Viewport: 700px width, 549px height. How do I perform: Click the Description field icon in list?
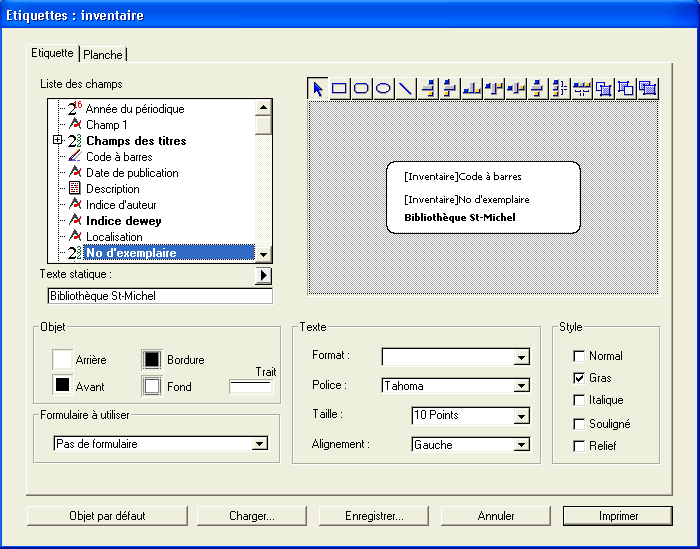pyautogui.click(x=75, y=189)
